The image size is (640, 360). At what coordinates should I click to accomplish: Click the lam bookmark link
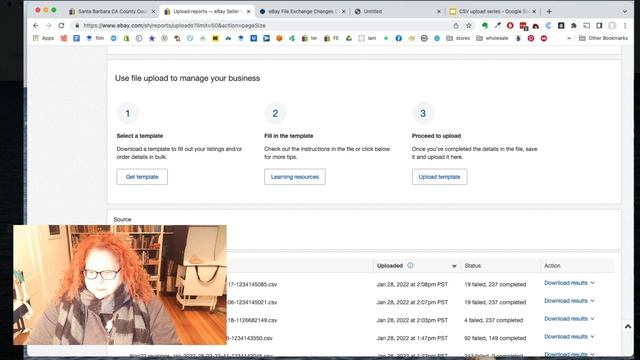coord(367,38)
